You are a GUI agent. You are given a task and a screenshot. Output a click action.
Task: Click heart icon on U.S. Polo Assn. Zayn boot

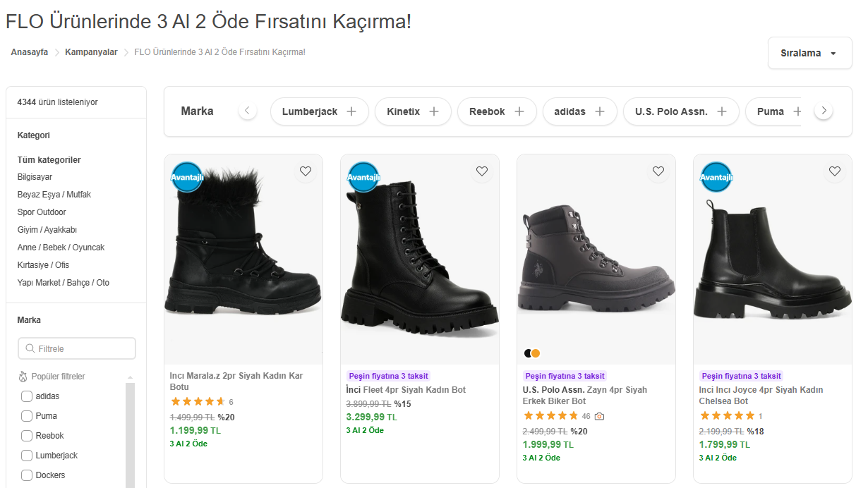[x=658, y=171]
